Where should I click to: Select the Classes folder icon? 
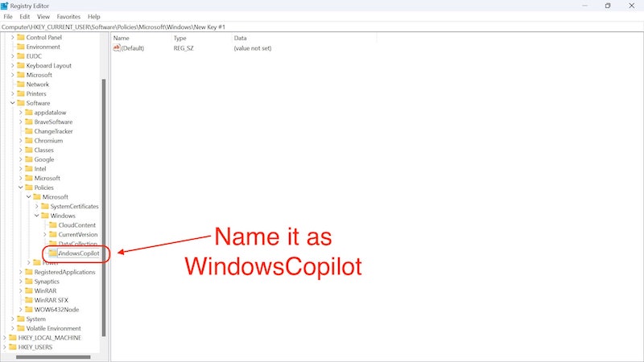29,150
